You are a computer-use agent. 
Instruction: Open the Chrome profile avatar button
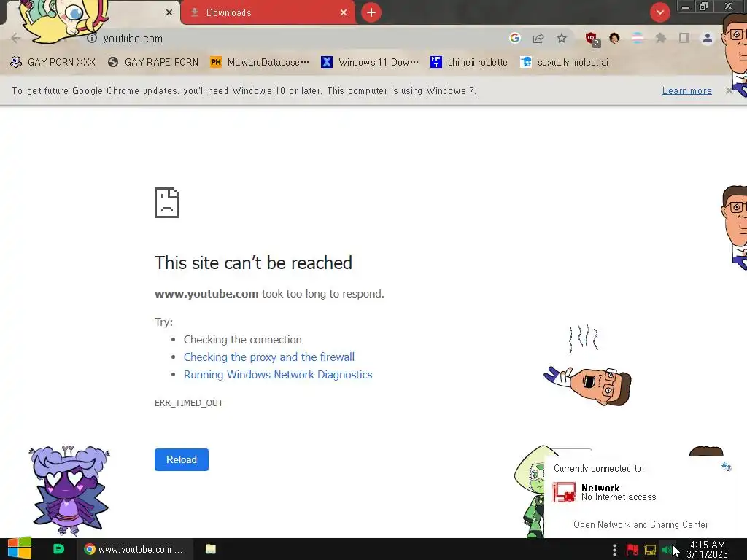point(708,38)
